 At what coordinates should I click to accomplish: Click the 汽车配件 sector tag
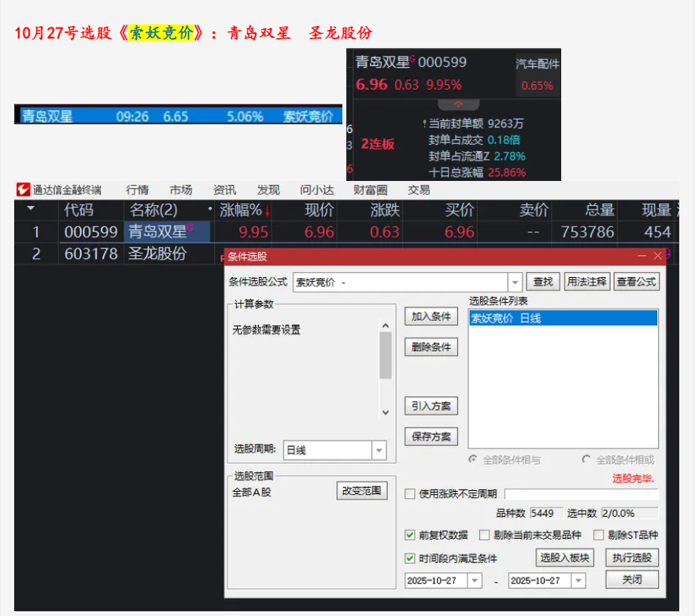coord(537,64)
